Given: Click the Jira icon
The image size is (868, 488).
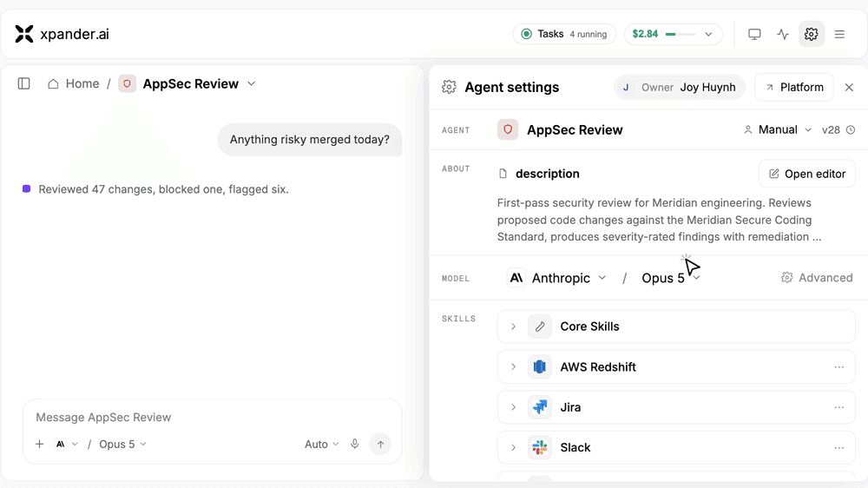Looking at the screenshot, I should point(539,407).
